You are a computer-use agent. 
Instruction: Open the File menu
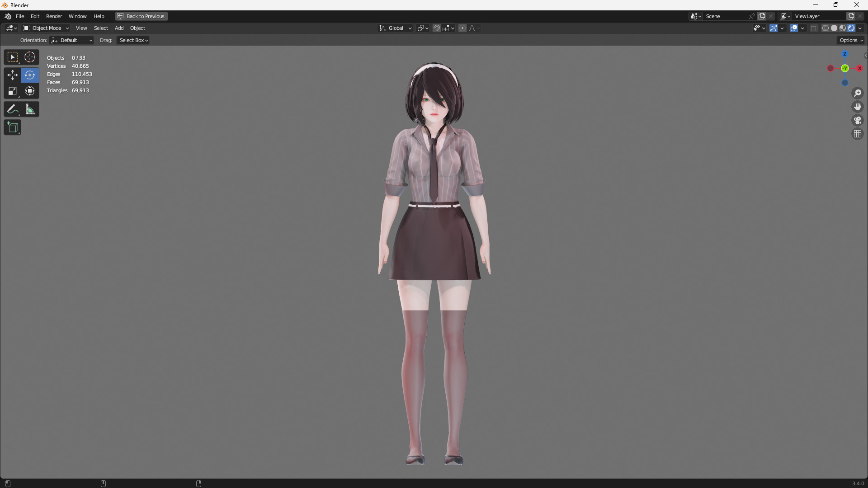20,16
